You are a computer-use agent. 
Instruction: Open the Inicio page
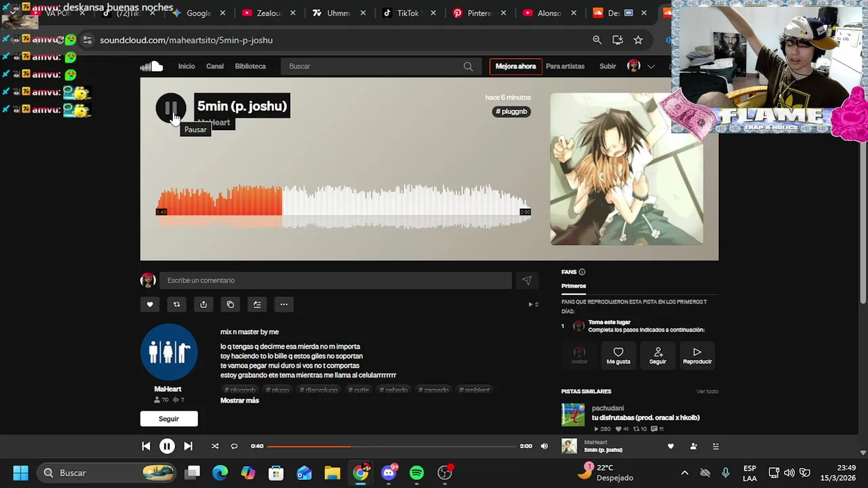[186, 66]
